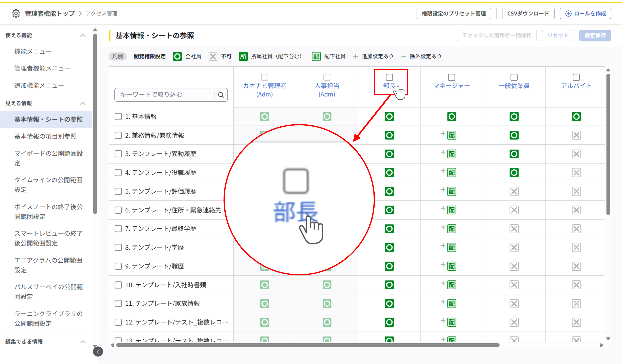Open 追加機能メニュー in the sidebar
Viewport: 622px width, 364px height.
click(39, 86)
